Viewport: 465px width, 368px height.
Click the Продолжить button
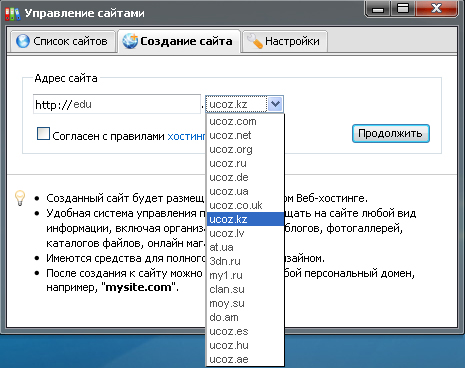(x=391, y=134)
